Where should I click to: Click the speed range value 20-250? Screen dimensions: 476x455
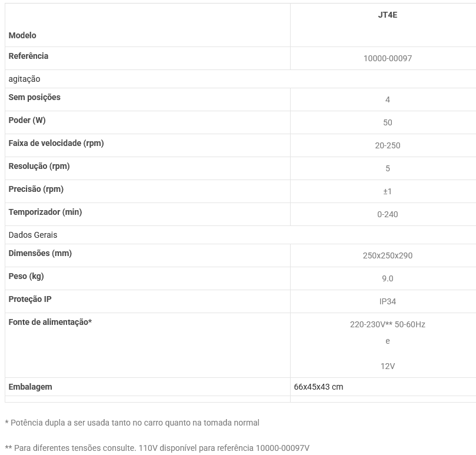[387, 145]
